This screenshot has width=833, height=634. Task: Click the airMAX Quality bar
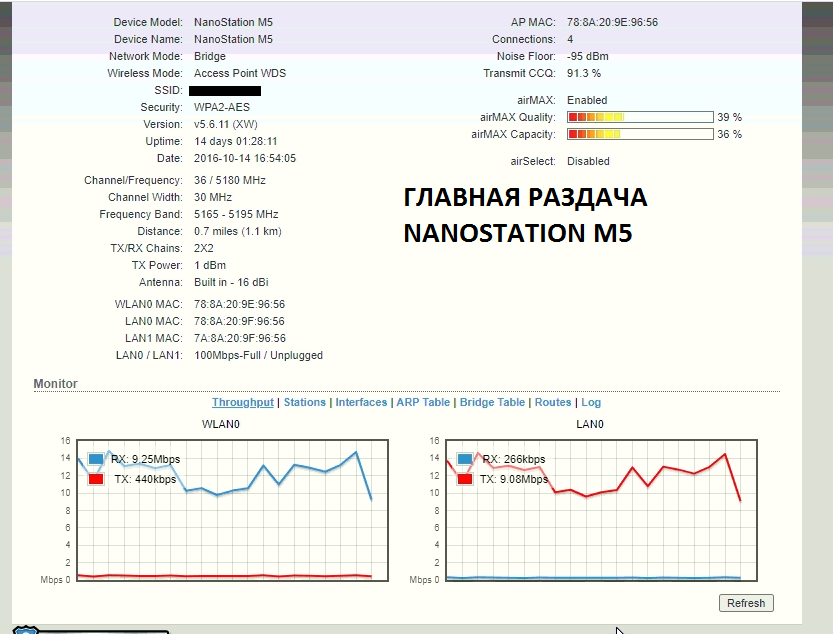tap(640, 117)
